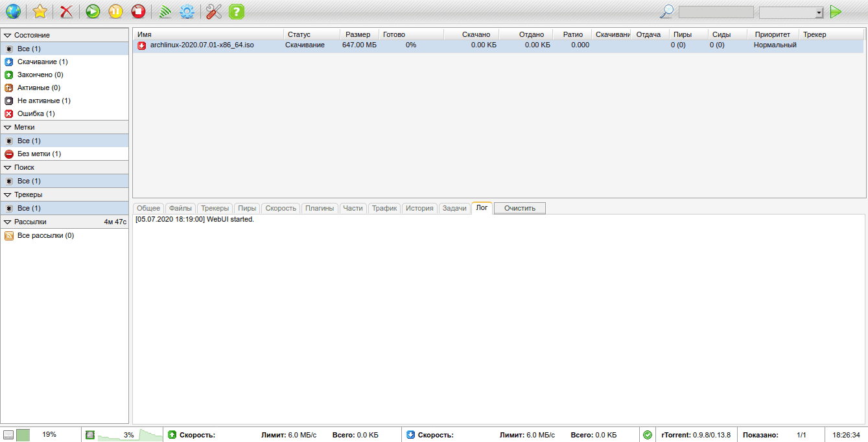This screenshot has height=442, width=868.
Task: Sort by the Ратио column header
Action: click(x=572, y=34)
